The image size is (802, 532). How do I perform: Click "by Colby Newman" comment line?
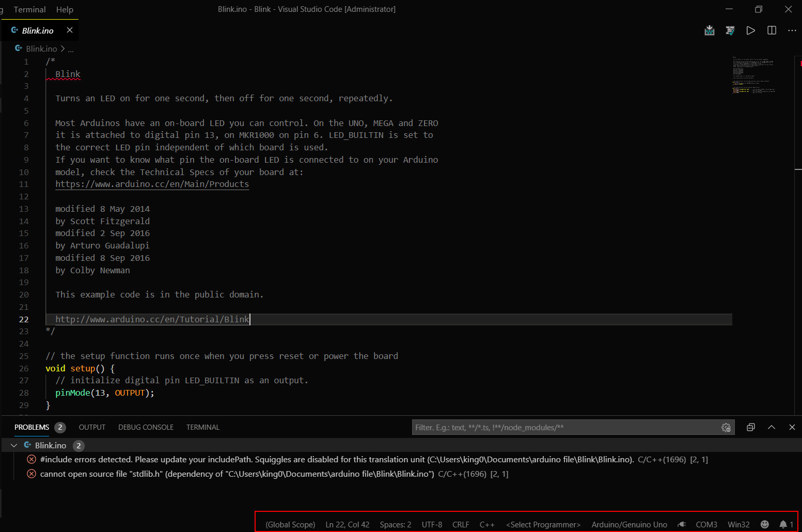[92, 270]
